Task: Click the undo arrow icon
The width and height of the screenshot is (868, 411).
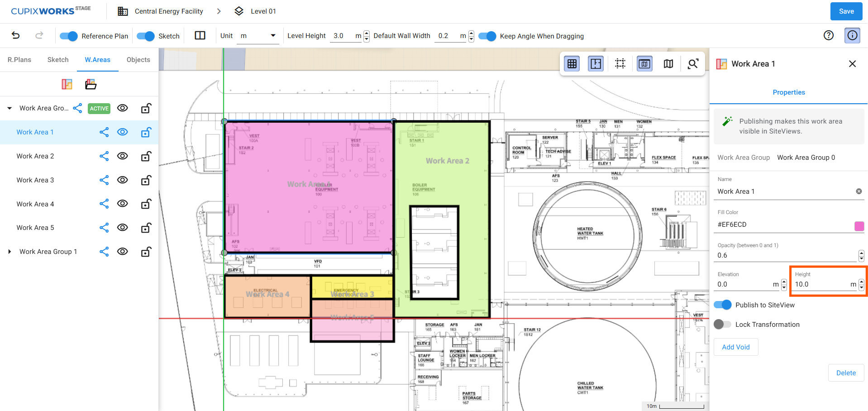Action: coord(16,35)
